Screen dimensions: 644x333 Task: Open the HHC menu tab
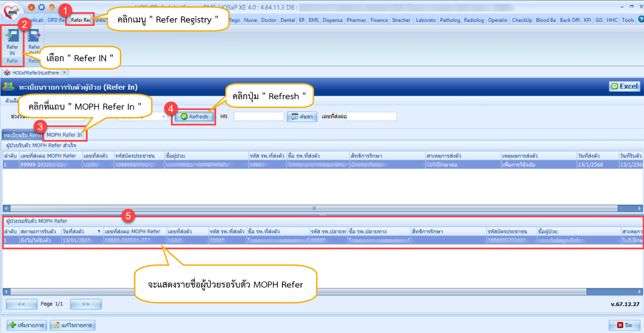point(612,20)
